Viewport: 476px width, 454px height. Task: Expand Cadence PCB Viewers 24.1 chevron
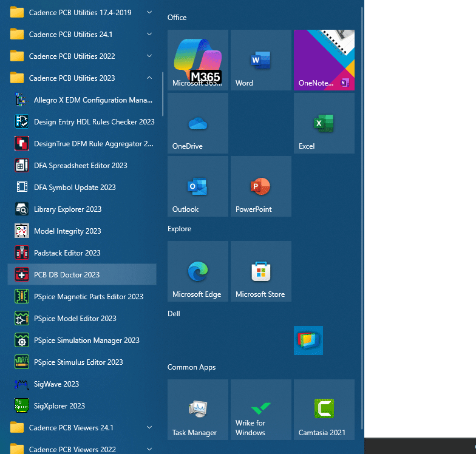(149, 427)
